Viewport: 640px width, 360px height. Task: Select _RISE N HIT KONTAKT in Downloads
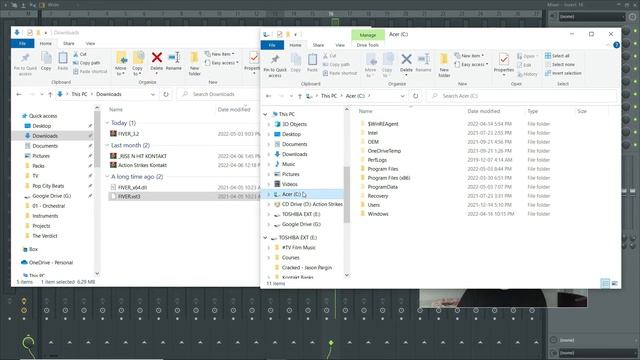click(x=142, y=156)
